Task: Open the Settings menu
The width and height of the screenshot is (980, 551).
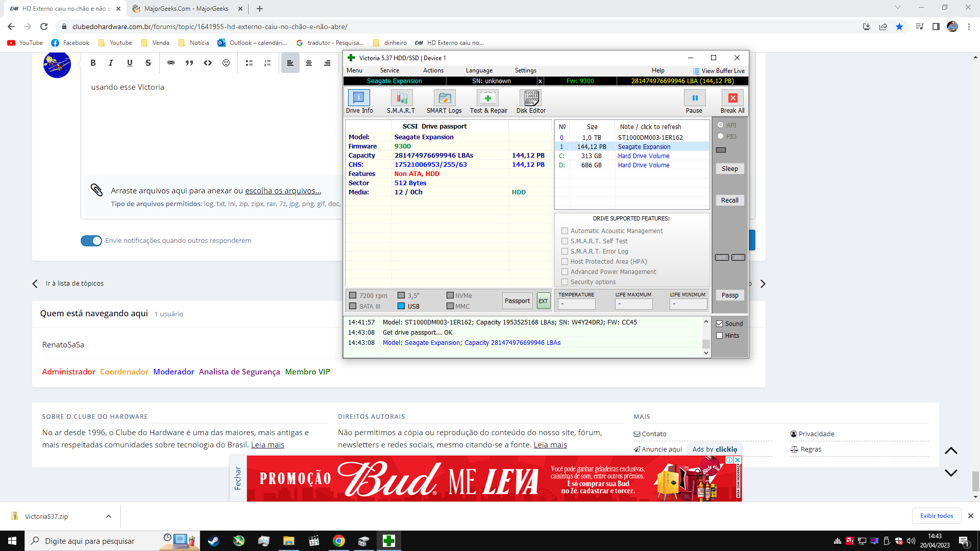Action: point(526,70)
